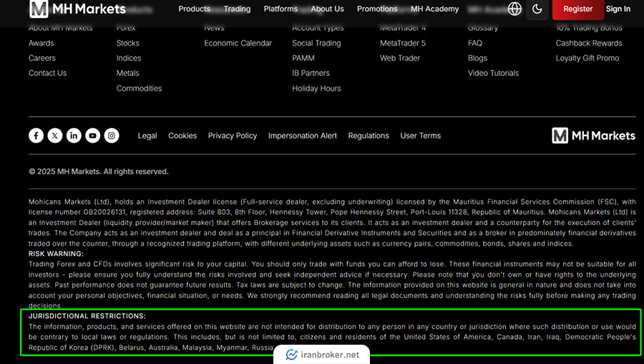Open the Privacy Policy footer link
Viewport: 644px width, 364px height.
(x=232, y=135)
